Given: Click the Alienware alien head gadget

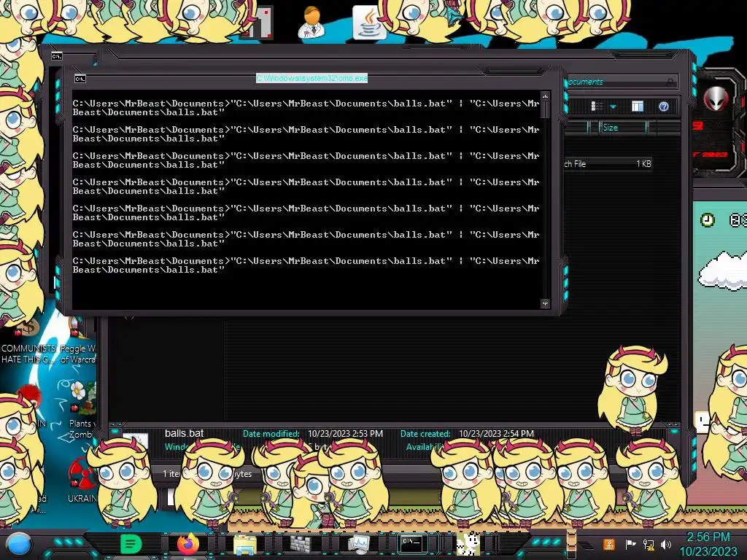Looking at the screenshot, I should coord(716,98).
